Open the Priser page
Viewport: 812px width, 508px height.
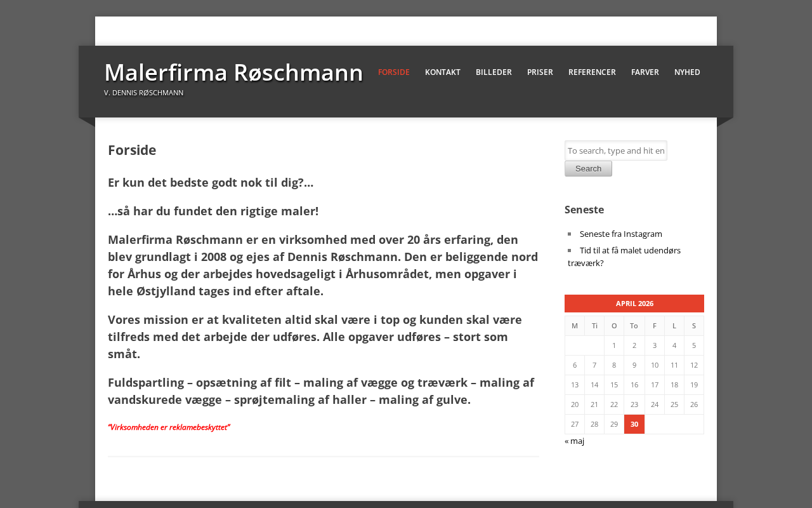tap(540, 72)
